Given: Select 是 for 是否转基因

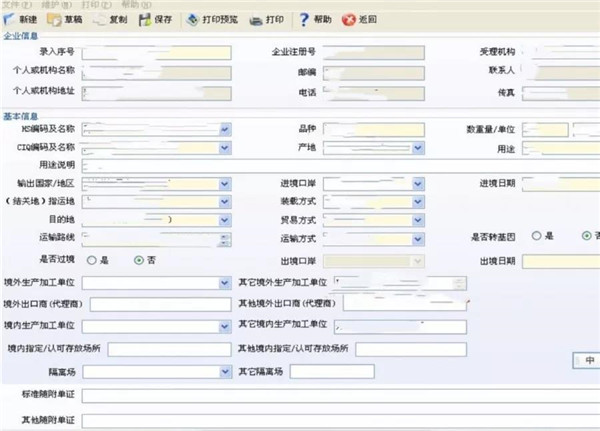Looking at the screenshot, I should click(537, 236).
